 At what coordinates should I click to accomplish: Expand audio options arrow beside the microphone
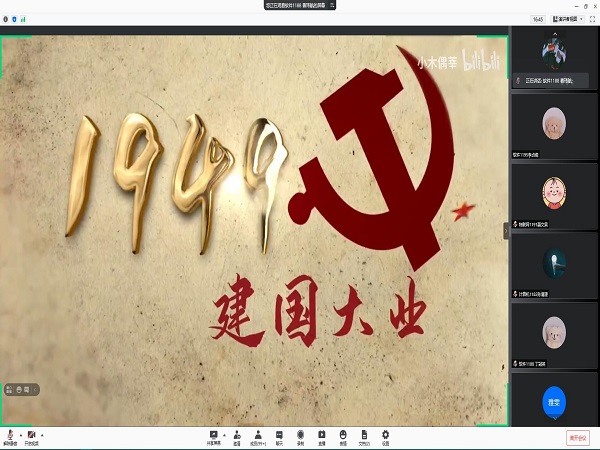pos(21,435)
